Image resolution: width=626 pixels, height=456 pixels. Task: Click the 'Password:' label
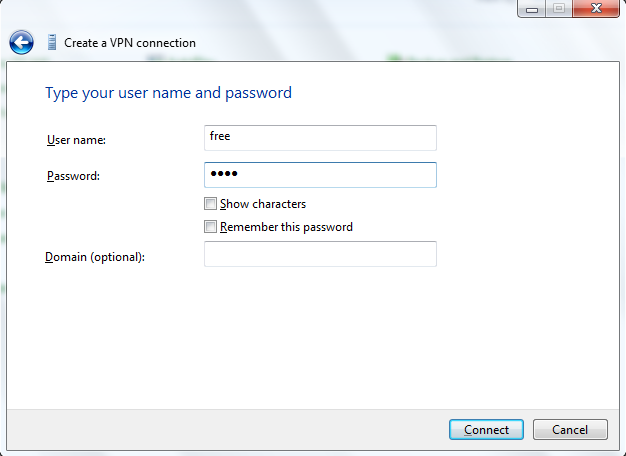pyautogui.click(x=74, y=177)
